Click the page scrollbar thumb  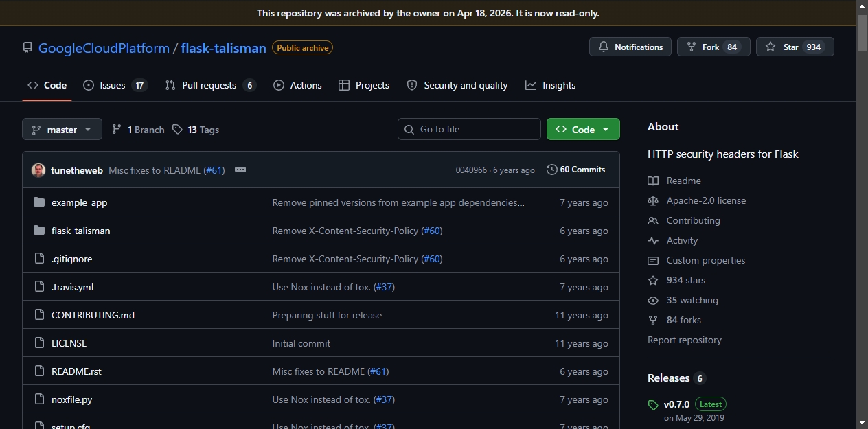pos(862,32)
